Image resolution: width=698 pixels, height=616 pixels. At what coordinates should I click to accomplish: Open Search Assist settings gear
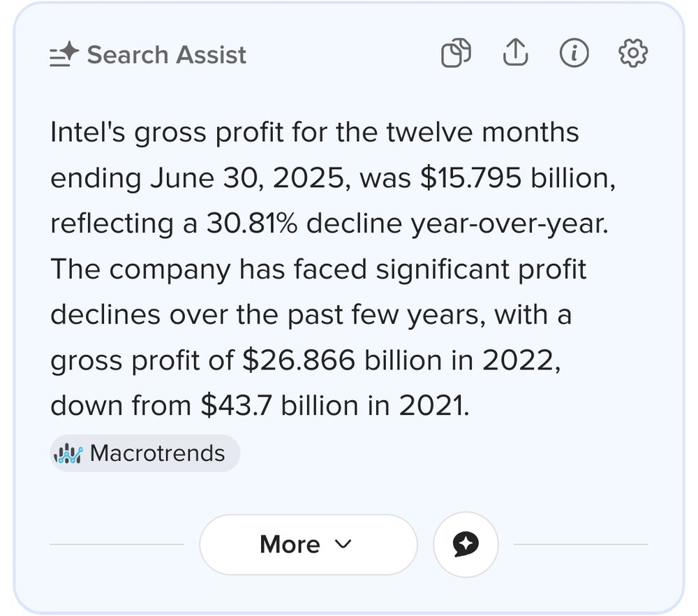(633, 53)
